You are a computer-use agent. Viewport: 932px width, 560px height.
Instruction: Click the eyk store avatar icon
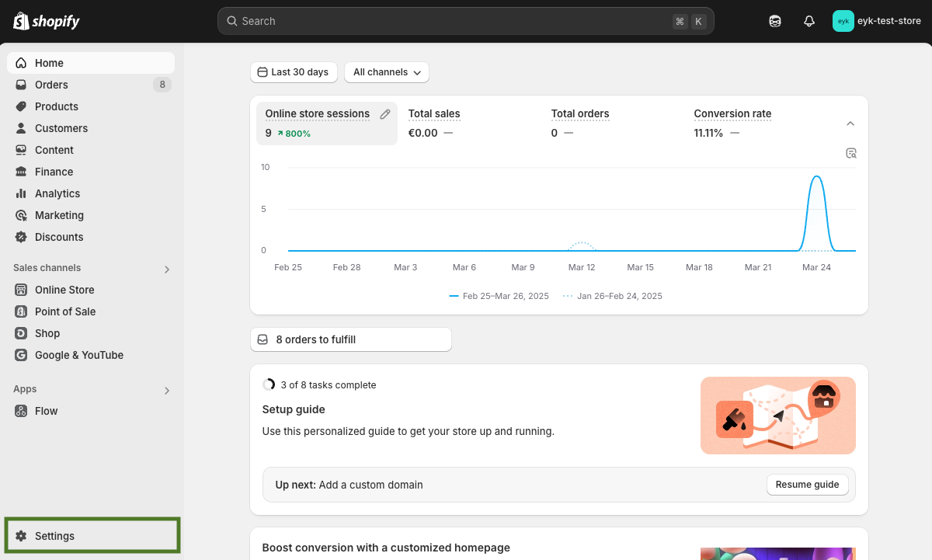[x=843, y=21]
